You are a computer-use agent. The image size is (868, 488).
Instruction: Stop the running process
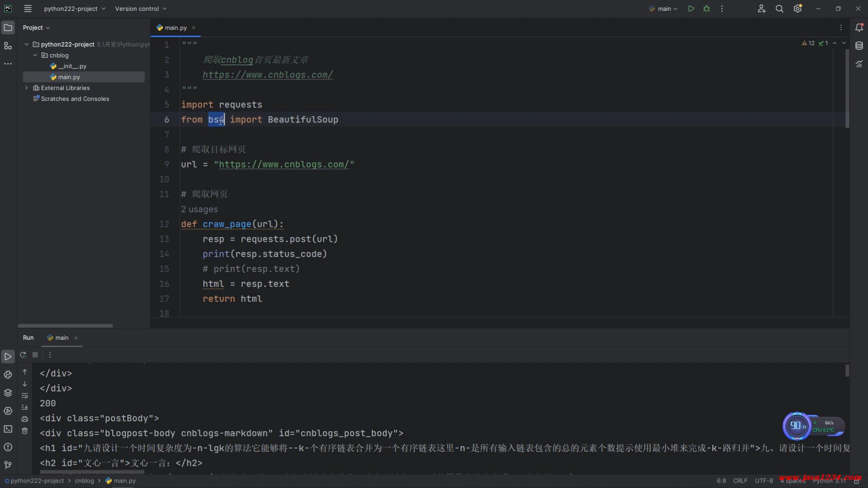pyautogui.click(x=35, y=355)
